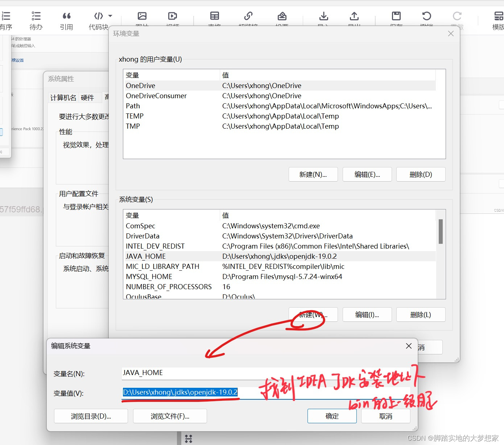
Task: Click Edit button for system variables
Action: click(367, 315)
